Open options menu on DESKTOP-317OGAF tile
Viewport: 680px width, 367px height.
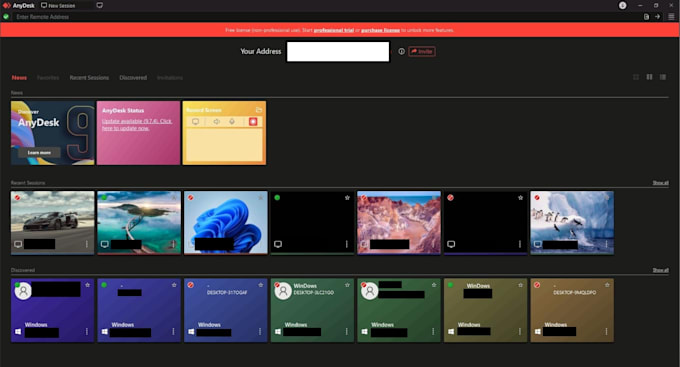click(260, 331)
